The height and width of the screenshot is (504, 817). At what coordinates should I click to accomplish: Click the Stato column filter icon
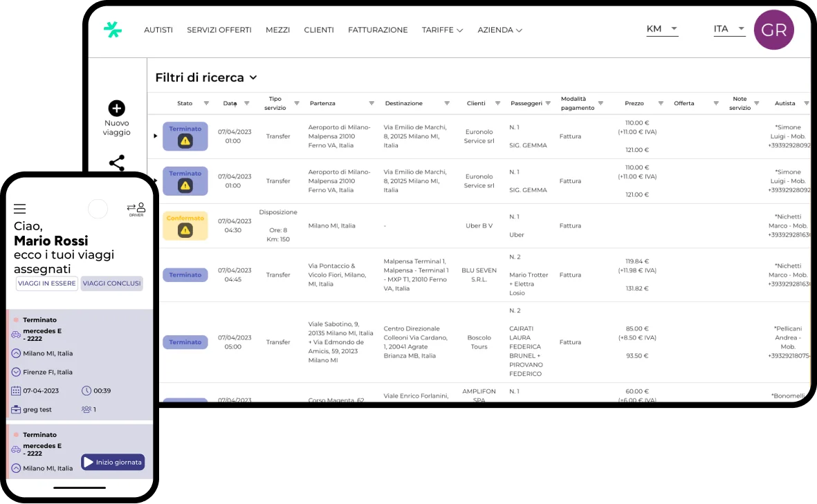[206, 103]
